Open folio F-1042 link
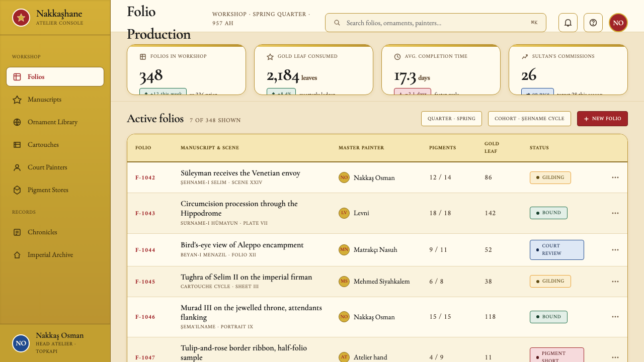Image resolution: width=644 pixels, height=362 pixels. tap(145, 177)
